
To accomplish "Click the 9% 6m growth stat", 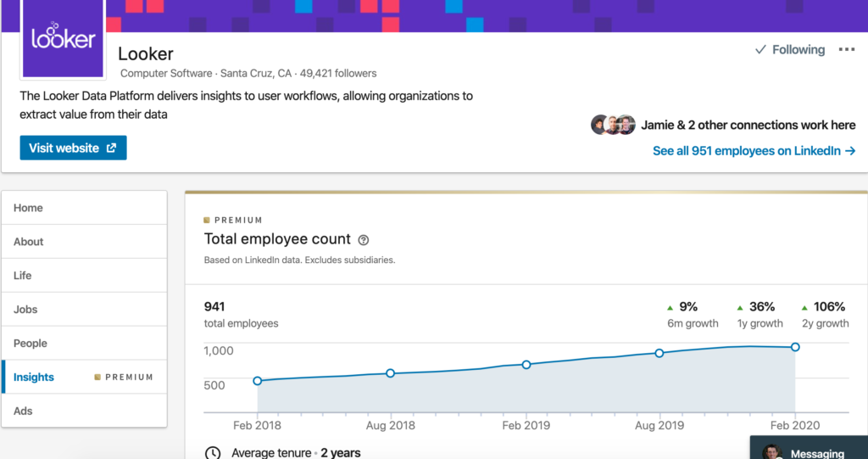I will [x=693, y=314].
